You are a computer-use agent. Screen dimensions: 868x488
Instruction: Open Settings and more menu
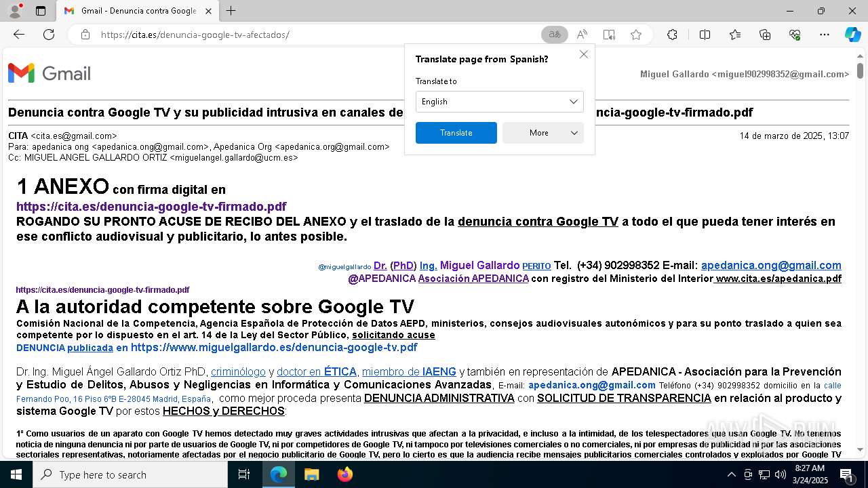(825, 35)
